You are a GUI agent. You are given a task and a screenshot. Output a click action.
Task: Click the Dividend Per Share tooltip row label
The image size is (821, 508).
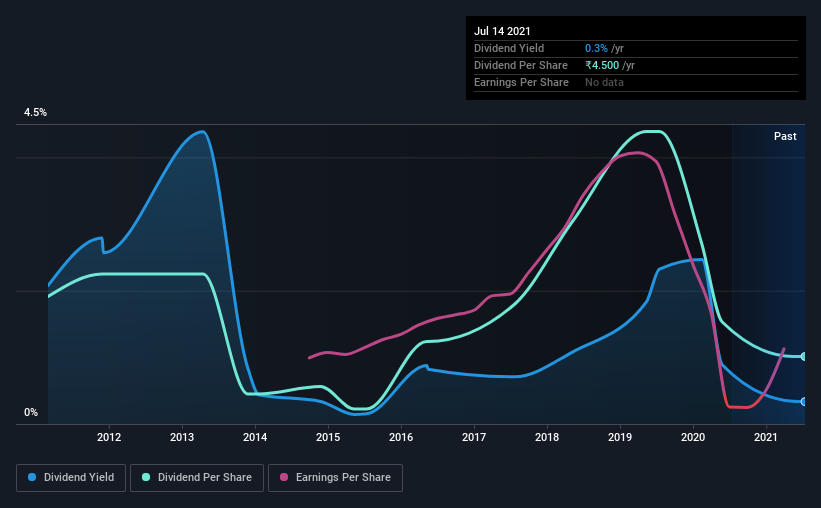(520, 65)
